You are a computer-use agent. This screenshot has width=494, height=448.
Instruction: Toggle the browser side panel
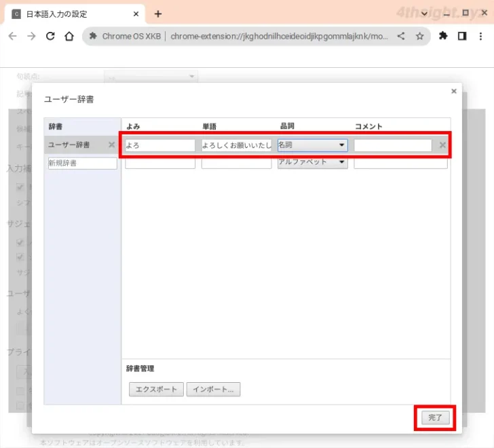click(462, 36)
